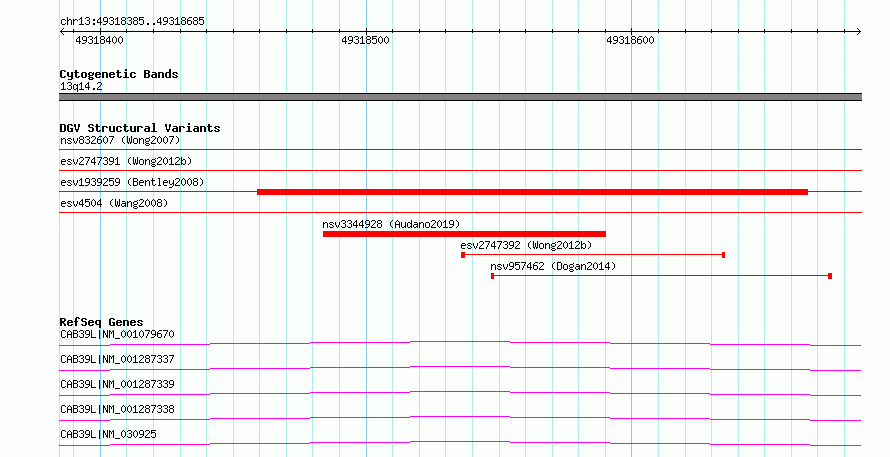Select variant esv4504 (Wang2008) label
Screen dimensions: 890x457
point(114,203)
